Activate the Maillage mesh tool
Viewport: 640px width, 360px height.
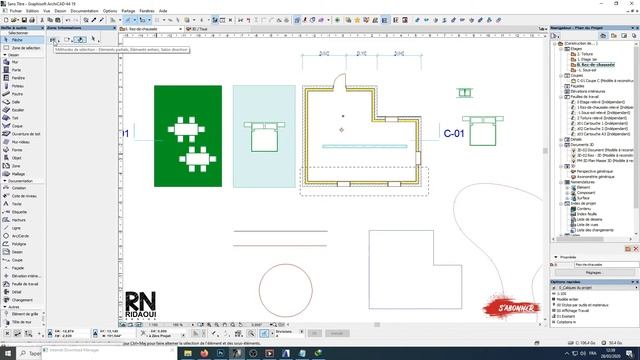click(22, 174)
